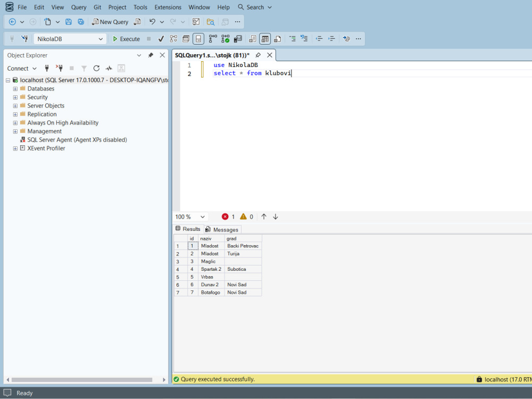Switch to the Results tab

tap(188, 229)
